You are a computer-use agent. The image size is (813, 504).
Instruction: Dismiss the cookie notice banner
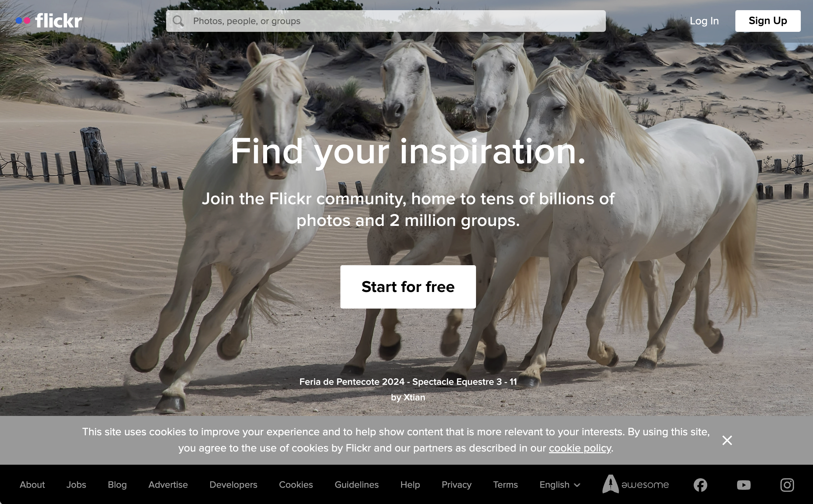click(x=727, y=440)
